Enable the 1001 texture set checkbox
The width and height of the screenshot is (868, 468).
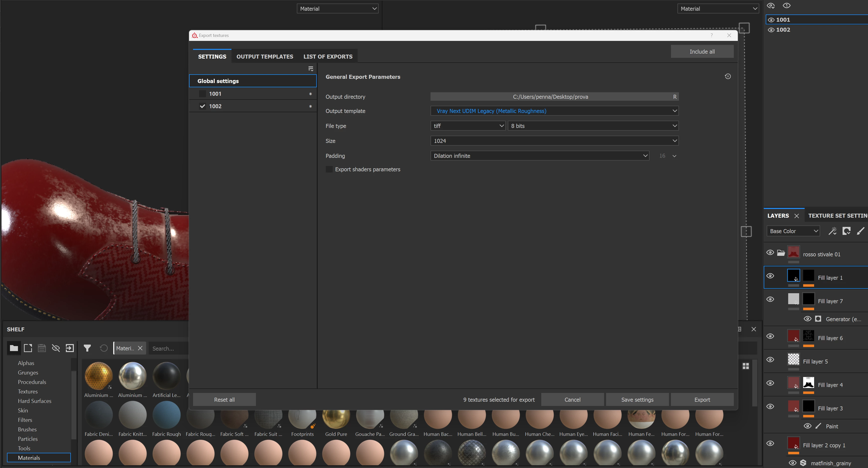point(203,94)
